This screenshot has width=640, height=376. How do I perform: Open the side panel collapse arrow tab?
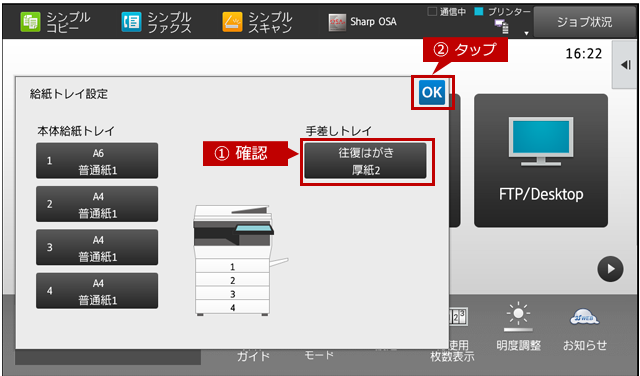625,65
